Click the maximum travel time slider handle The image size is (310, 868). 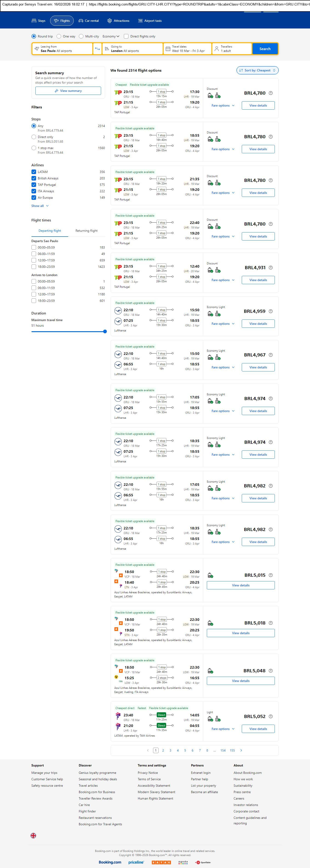pos(105,332)
